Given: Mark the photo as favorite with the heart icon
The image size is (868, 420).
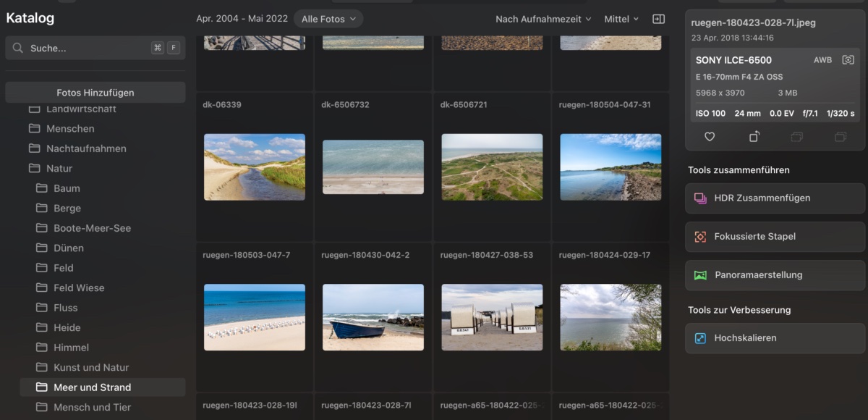Looking at the screenshot, I should pos(709,137).
